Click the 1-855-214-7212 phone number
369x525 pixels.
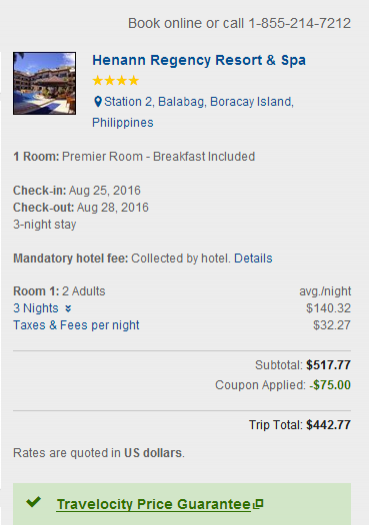pyautogui.click(x=299, y=23)
